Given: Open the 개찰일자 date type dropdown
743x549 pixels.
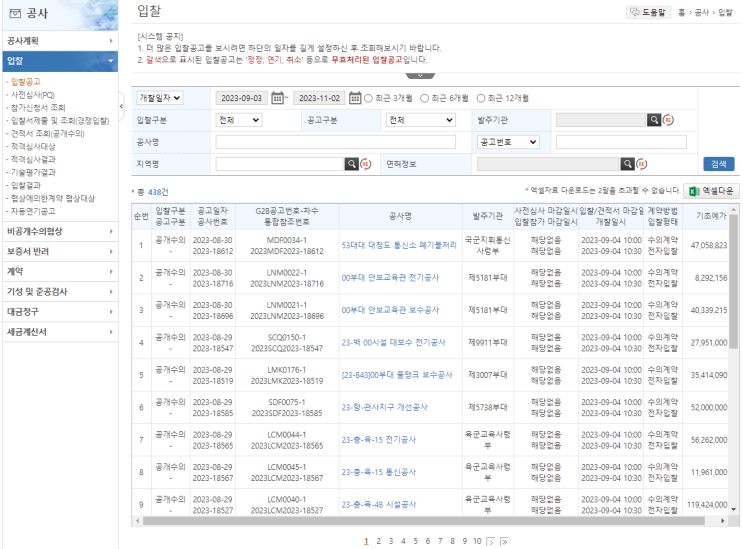Looking at the screenshot, I should click(160, 98).
